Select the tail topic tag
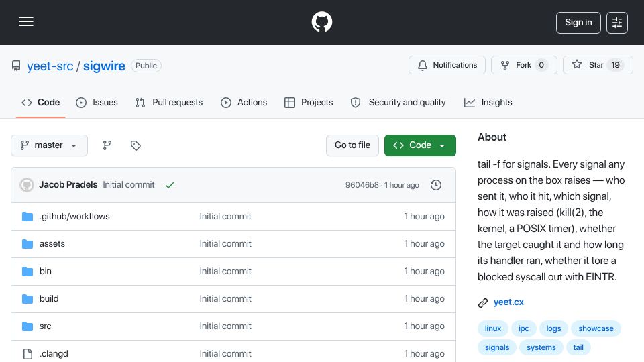 (x=578, y=347)
